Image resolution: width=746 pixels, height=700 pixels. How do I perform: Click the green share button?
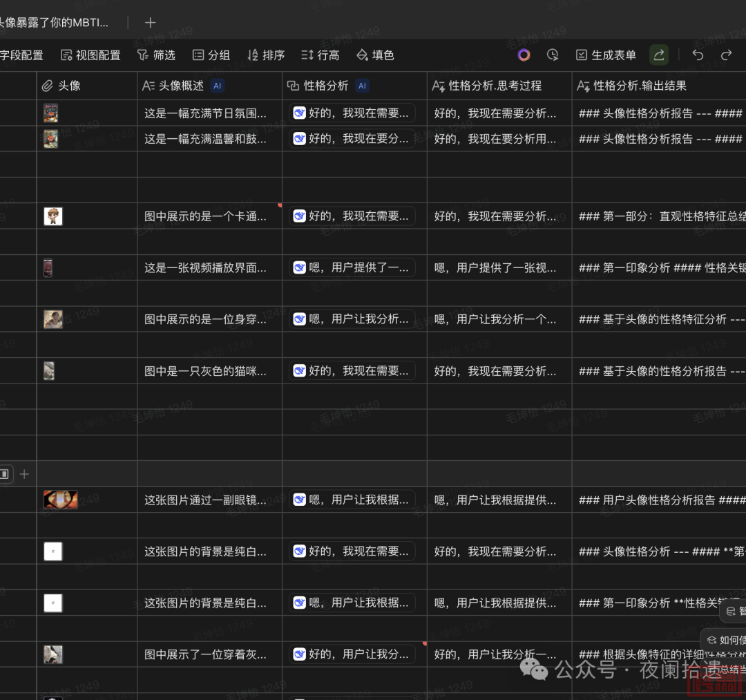pos(659,55)
